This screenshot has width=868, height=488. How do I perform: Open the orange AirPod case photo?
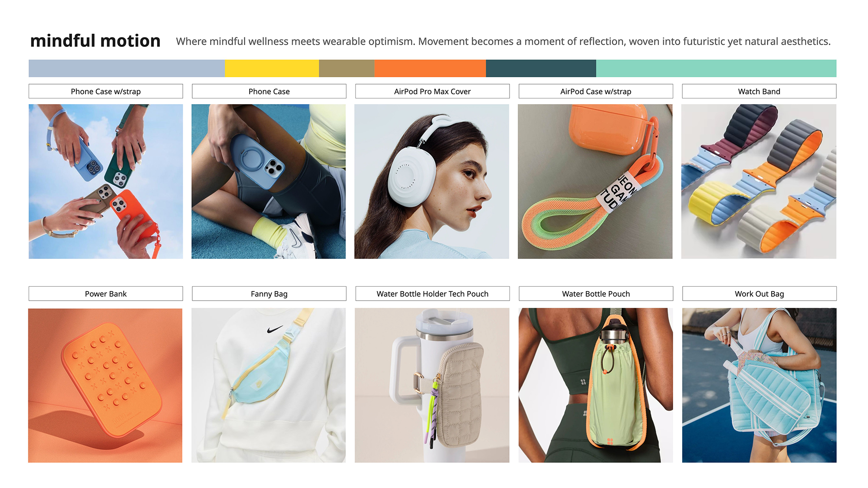coord(595,181)
